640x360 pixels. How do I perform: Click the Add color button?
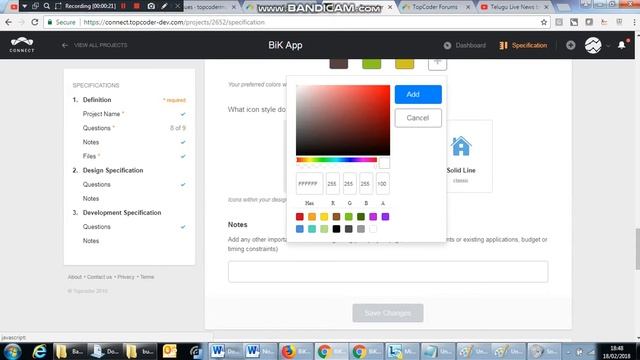point(418,94)
